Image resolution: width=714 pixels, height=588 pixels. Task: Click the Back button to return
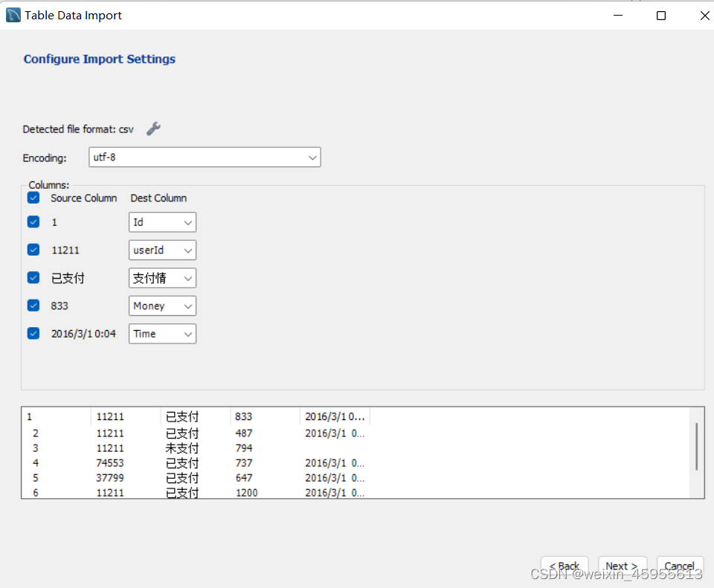pos(564,566)
